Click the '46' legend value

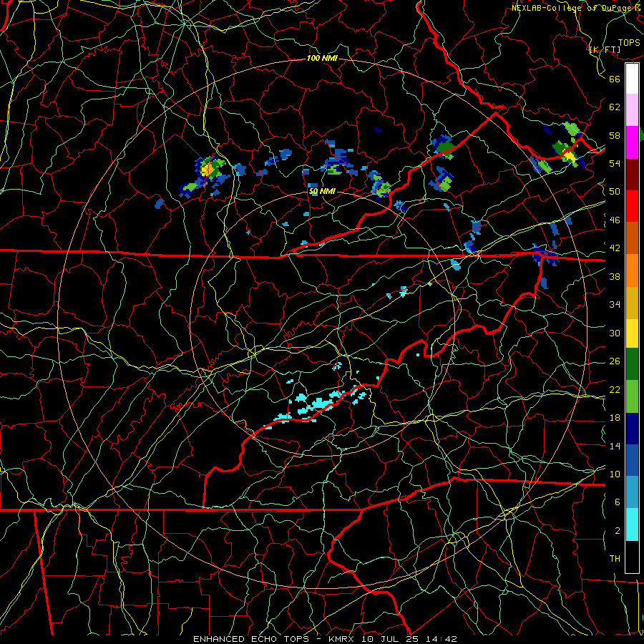pos(615,220)
